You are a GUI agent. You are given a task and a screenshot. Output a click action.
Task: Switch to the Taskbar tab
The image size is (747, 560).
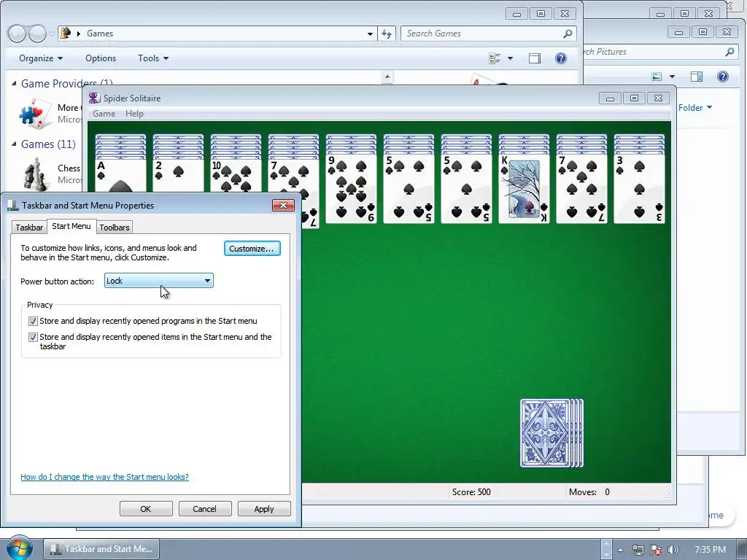point(29,227)
